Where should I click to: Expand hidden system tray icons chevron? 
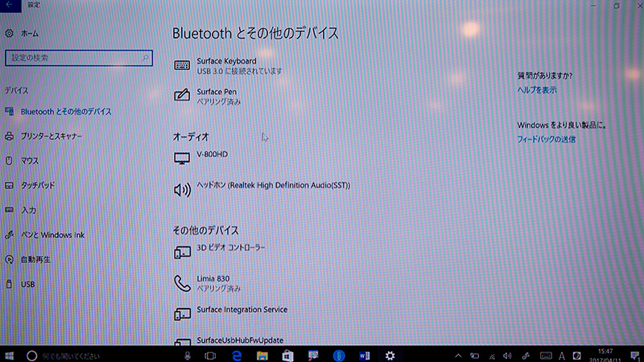coord(458,356)
